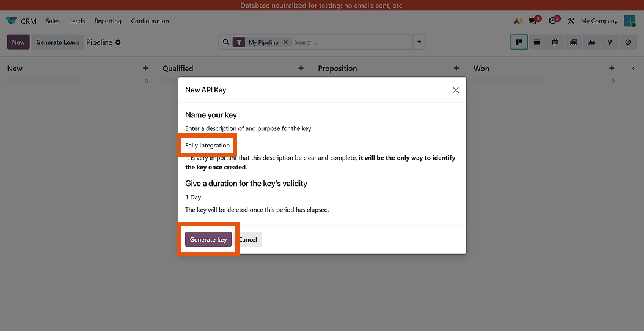Open the Reporting menu
644x331 pixels.
pyautogui.click(x=108, y=21)
